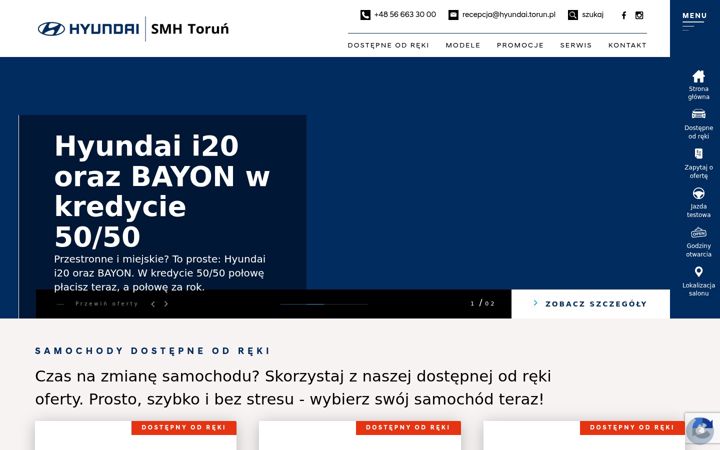The width and height of the screenshot is (720, 450).
Task: Click the envelope email icon
Action: click(x=453, y=15)
